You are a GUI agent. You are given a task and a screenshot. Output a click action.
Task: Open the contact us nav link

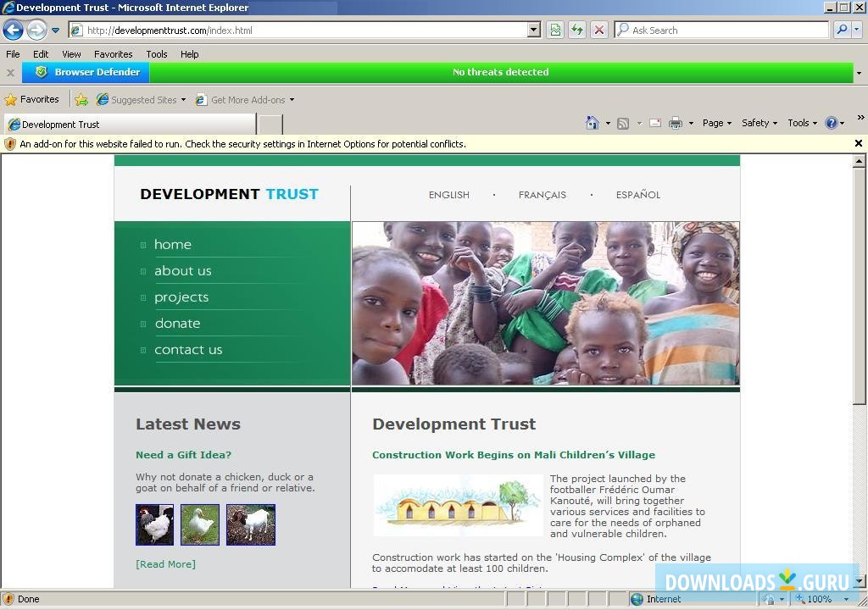[188, 350]
